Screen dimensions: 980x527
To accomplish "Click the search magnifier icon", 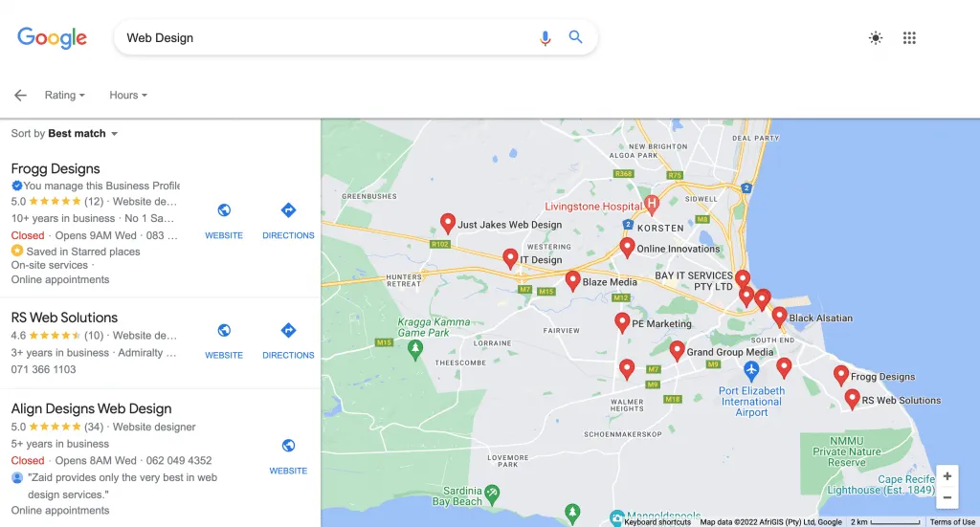I will click(x=575, y=37).
